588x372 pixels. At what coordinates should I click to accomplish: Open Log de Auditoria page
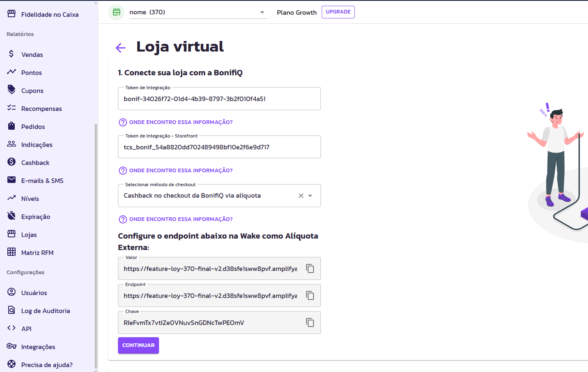(x=45, y=311)
